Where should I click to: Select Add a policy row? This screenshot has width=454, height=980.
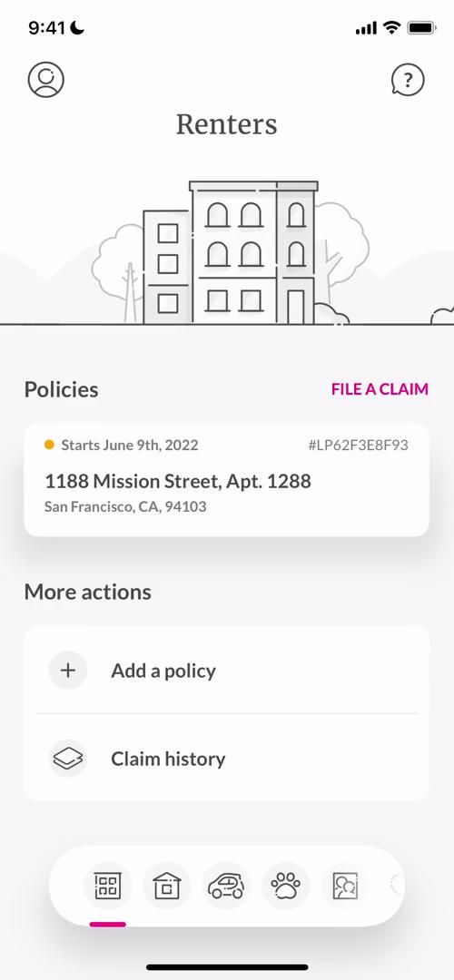226,671
